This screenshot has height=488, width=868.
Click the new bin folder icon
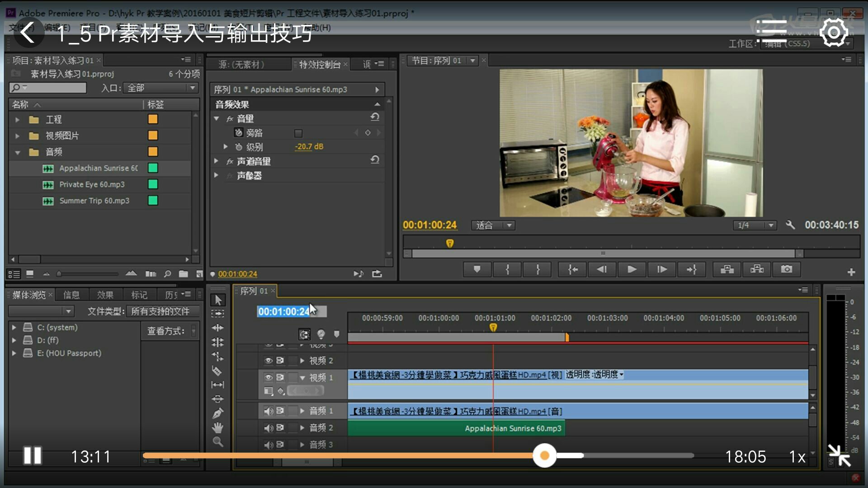[x=183, y=274]
